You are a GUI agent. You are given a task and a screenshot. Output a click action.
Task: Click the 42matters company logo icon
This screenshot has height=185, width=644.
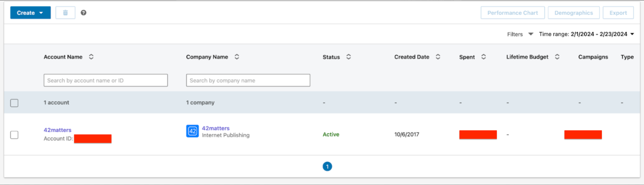[192, 131]
